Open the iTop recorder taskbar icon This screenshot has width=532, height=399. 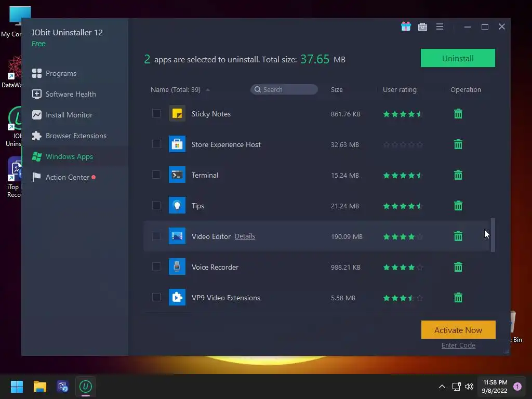(x=63, y=387)
